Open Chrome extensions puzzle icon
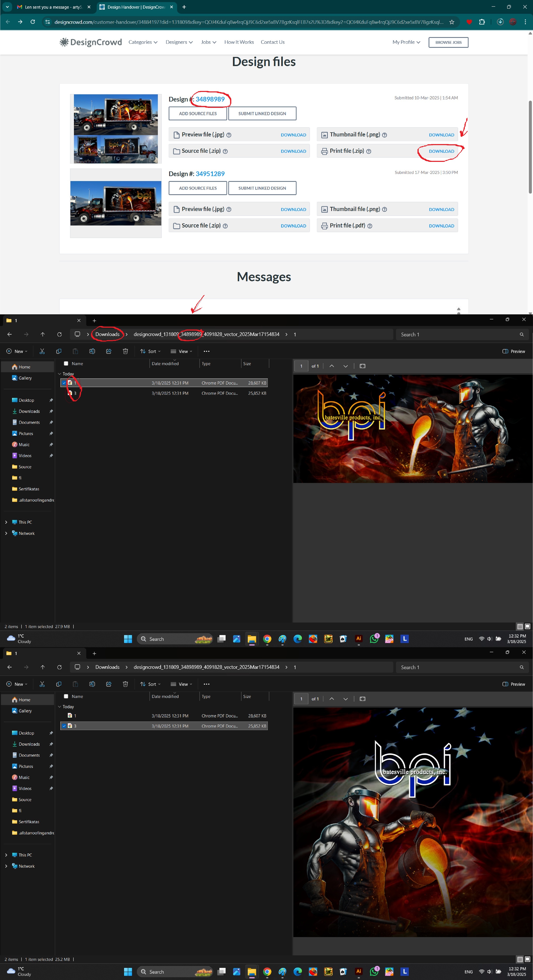533x980 pixels. tap(482, 22)
